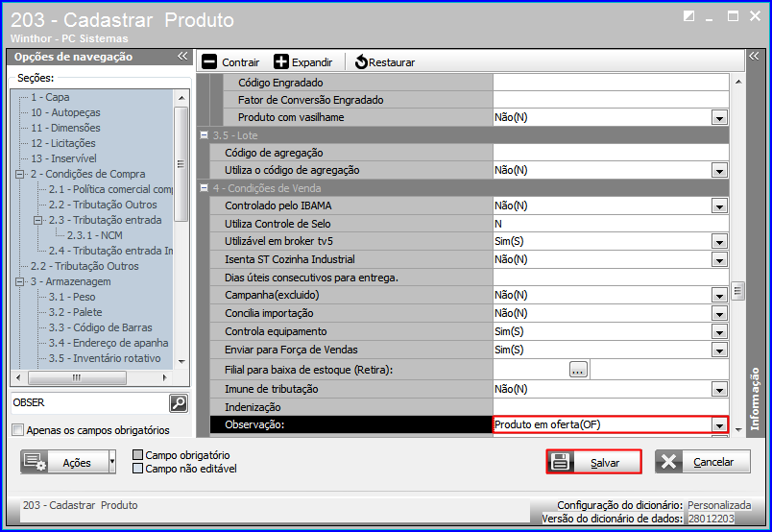This screenshot has width=772, height=532.
Task: Click the Código de agregação value field
Action: click(x=611, y=153)
